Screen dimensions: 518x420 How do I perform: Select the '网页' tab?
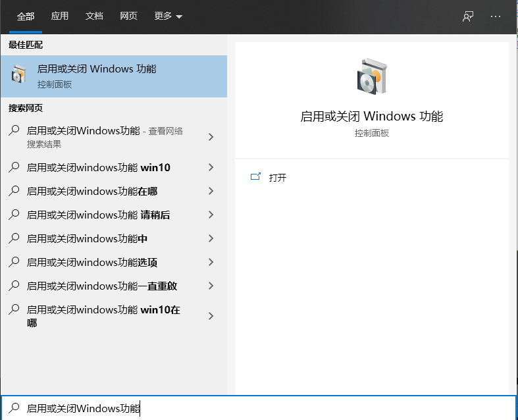[x=128, y=16]
